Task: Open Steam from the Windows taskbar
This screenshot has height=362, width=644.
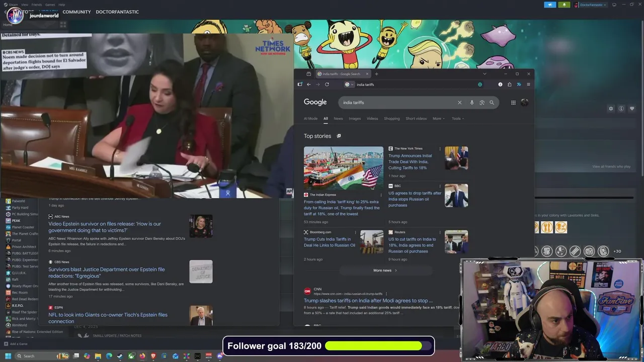Action: [x=120, y=356]
